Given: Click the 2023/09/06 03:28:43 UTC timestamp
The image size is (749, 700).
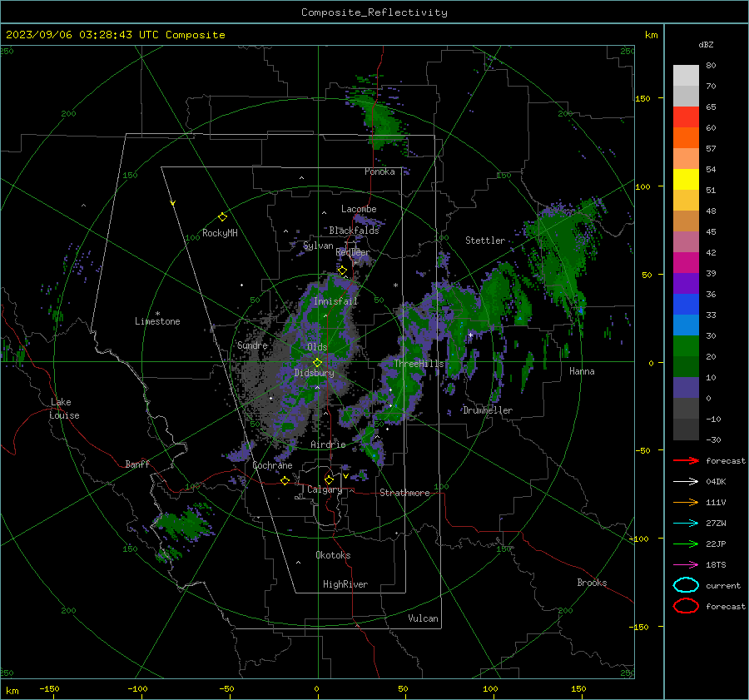Looking at the screenshot, I should [x=82, y=34].
